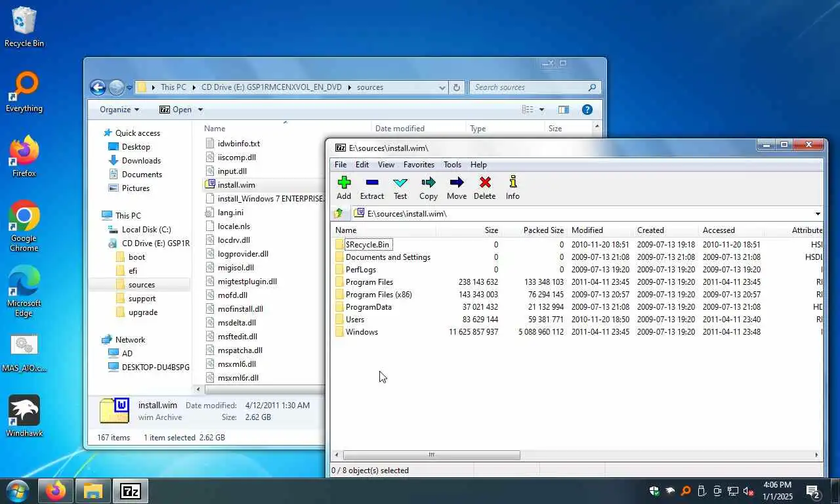Open Windhawk desktop shortcut
The width and height of the screenshot is (840, 504).
(x=24, y=416)
